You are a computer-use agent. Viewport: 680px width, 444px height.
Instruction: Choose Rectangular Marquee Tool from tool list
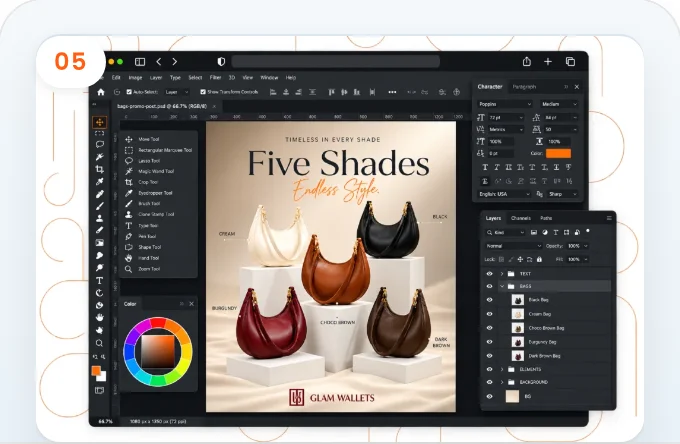158,150
